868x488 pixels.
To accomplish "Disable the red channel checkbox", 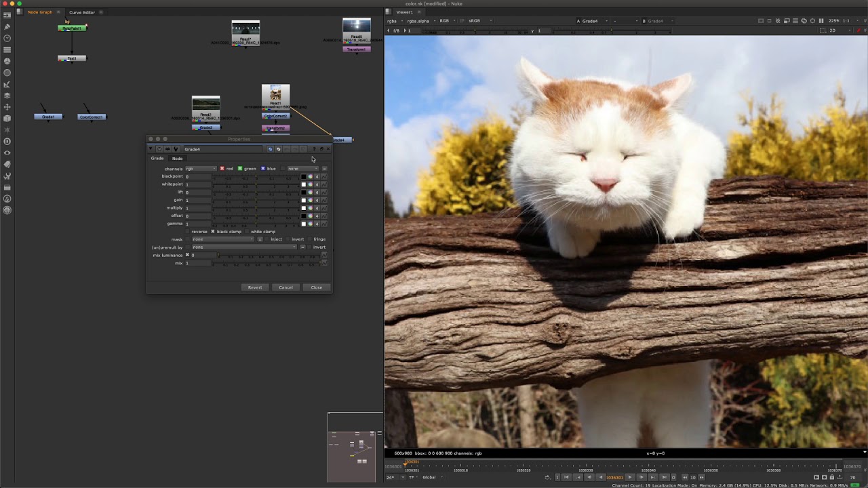I will click(222, 169).
